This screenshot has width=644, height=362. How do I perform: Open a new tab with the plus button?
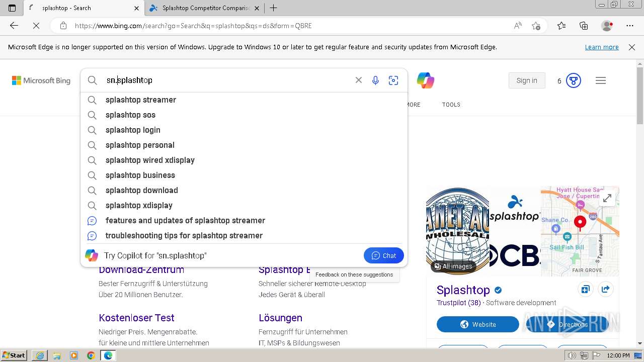(x=274, y=8)
